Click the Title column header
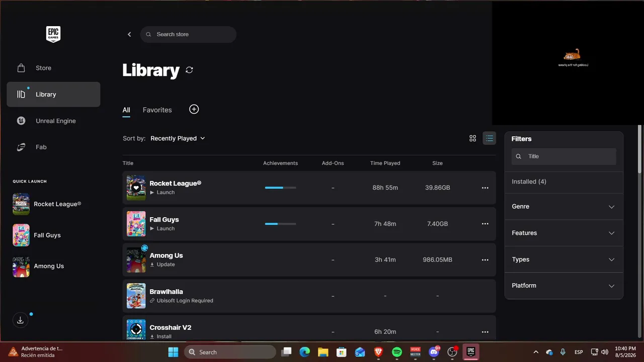The image size is (644, 362). (x=128, y=163)
